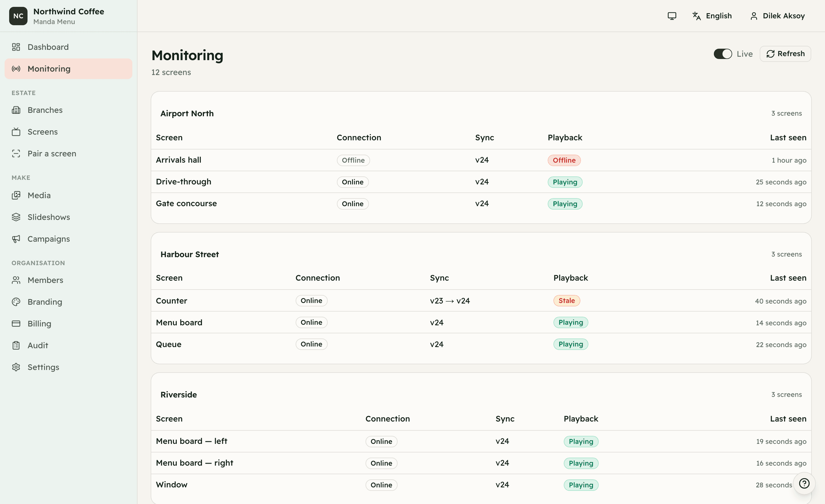
Task: Click Drive-through Playing badge
Action: pos(565,182)
